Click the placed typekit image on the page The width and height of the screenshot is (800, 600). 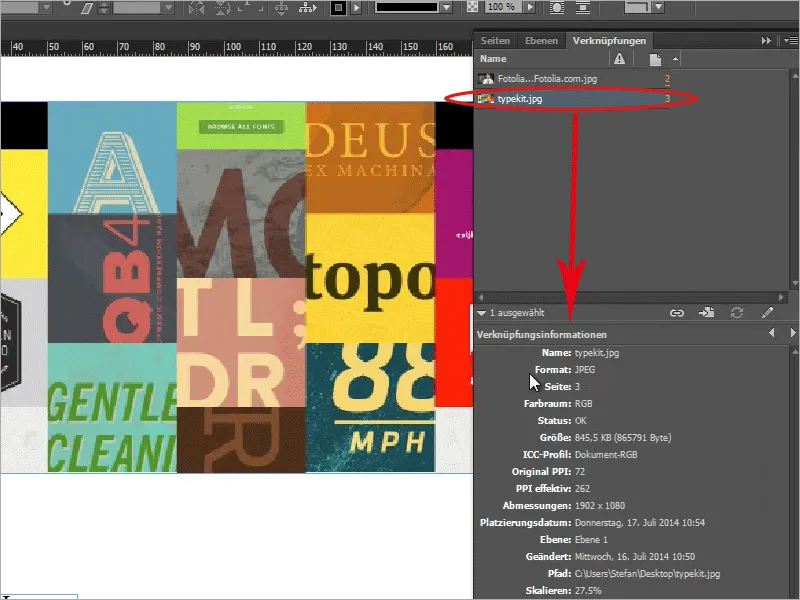click(x=237, y=287)
